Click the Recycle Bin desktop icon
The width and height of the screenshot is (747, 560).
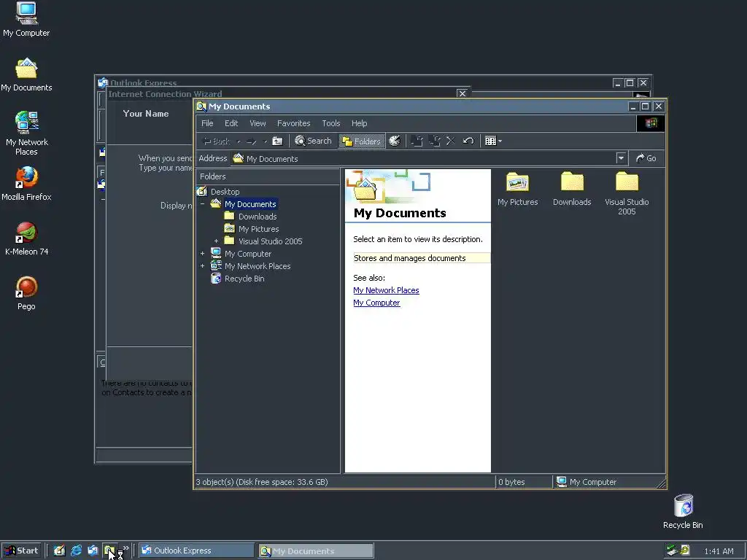click(683, 511)
